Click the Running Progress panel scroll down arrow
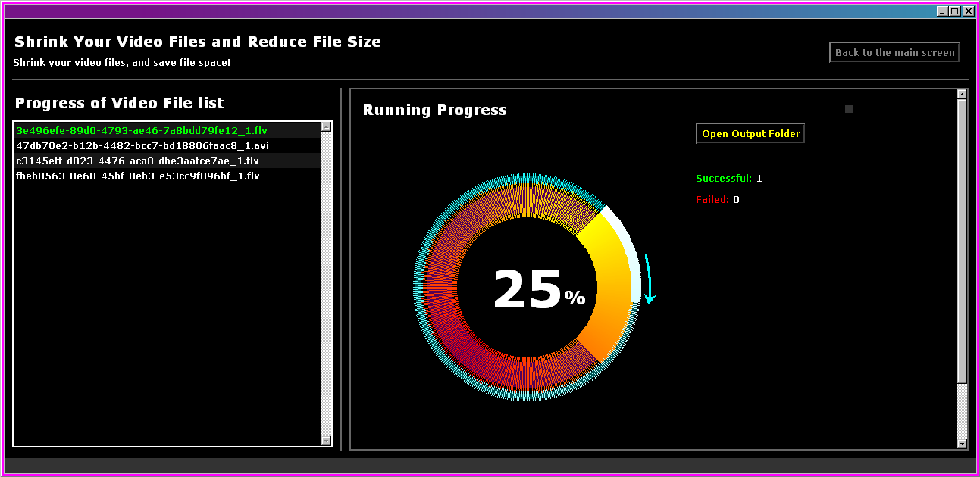The height and width of the screenshot is (477, 980). click(x=962, y=444)
